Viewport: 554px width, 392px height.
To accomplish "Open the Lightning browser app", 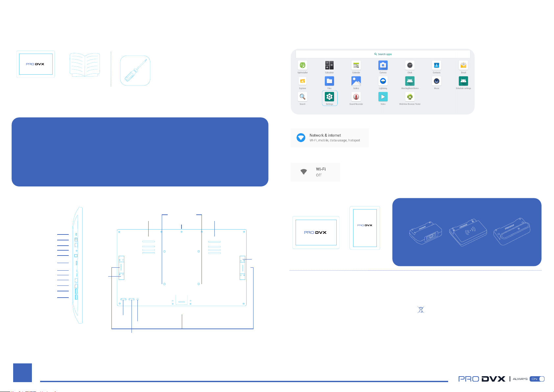I will coord(383,81).
